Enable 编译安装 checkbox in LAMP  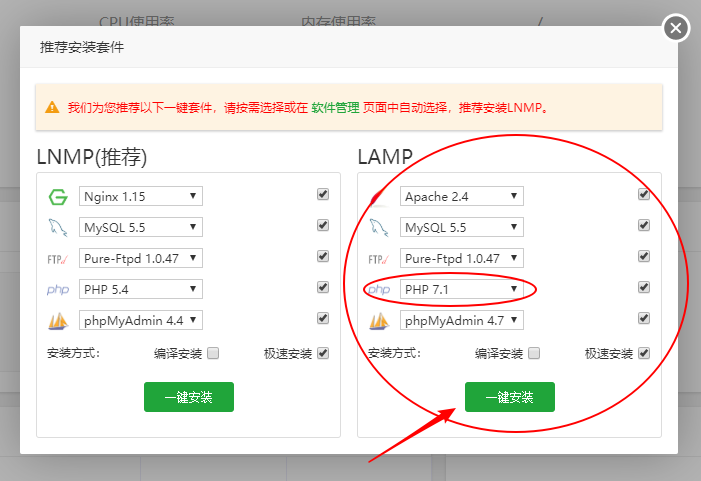[x=534, y=354]
